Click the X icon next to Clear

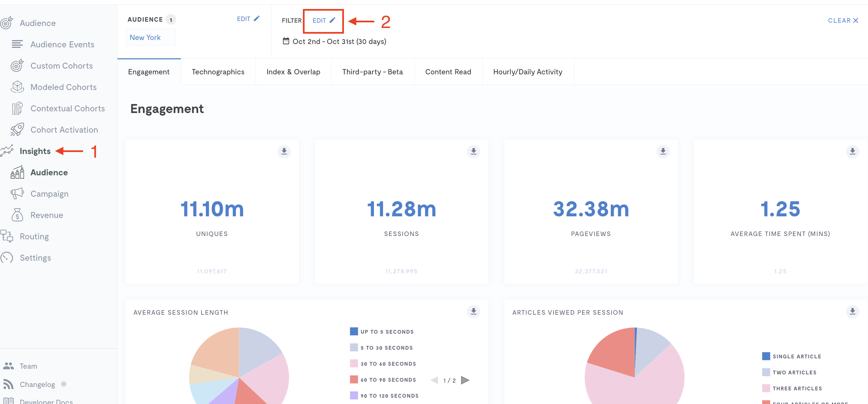[x=855, y=21]
